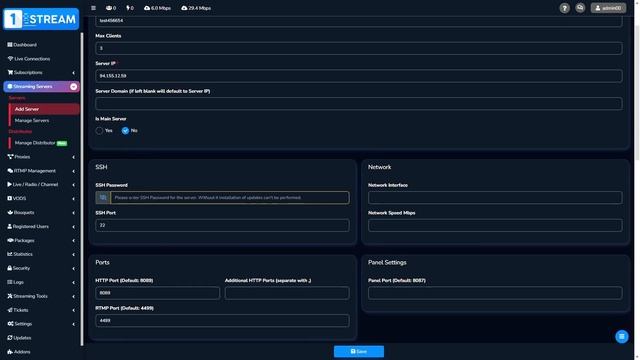Click the Registered Users person icon
640x360 pixels.
[x=10, y=226]
